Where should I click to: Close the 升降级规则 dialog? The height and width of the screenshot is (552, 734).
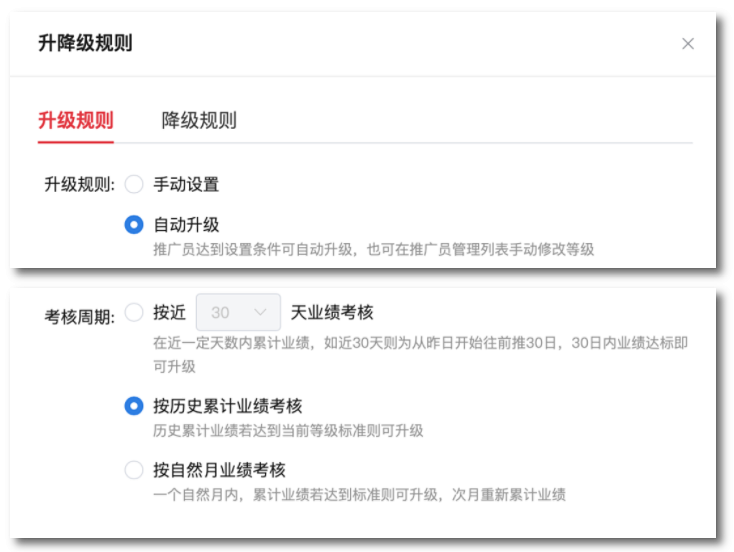coord(688,44)
